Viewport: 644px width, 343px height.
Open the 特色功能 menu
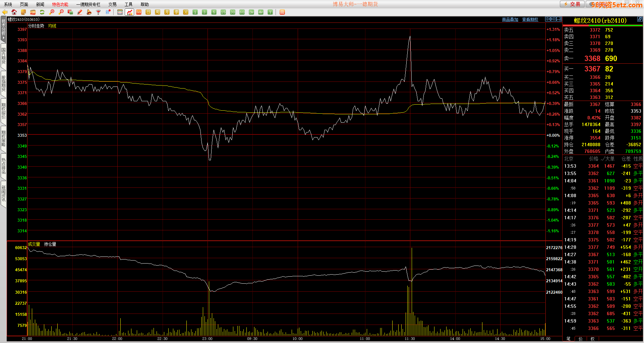60,4
